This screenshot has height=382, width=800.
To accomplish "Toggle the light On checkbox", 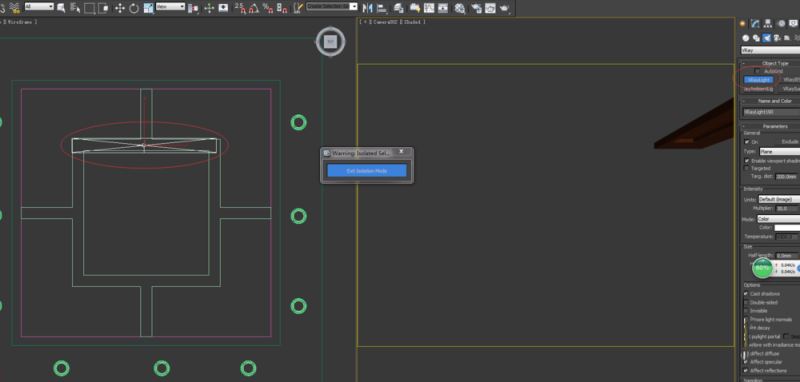I will 747,142.
